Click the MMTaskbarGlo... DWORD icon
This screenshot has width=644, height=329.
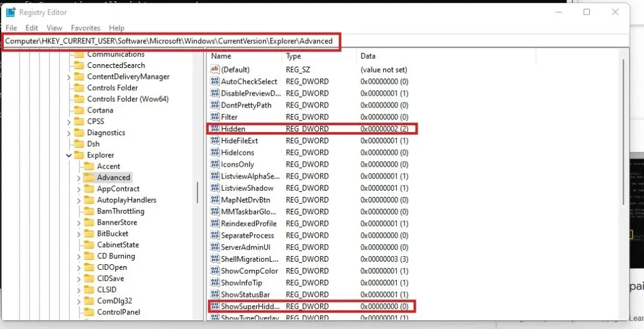pyautogui.click(x=215, y=212)
